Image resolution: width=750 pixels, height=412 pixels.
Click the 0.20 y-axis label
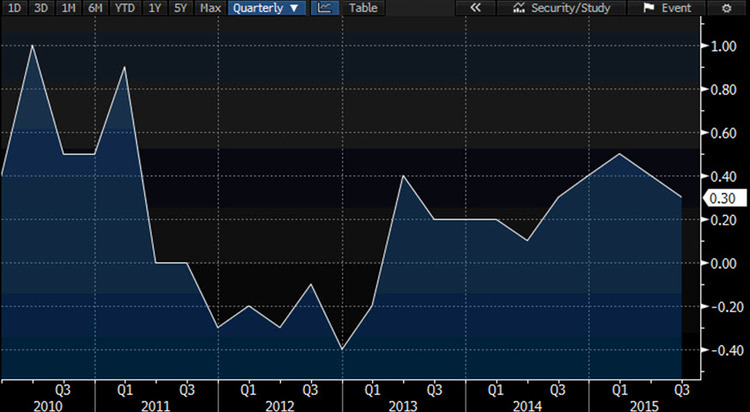point(722,220)
